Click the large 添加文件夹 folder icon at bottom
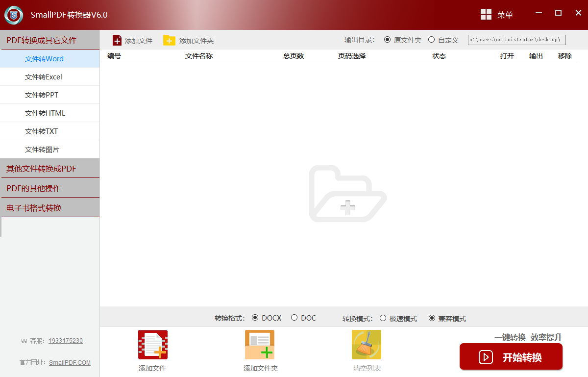This screenshot has height=377, width=588. tap(260, 345)
